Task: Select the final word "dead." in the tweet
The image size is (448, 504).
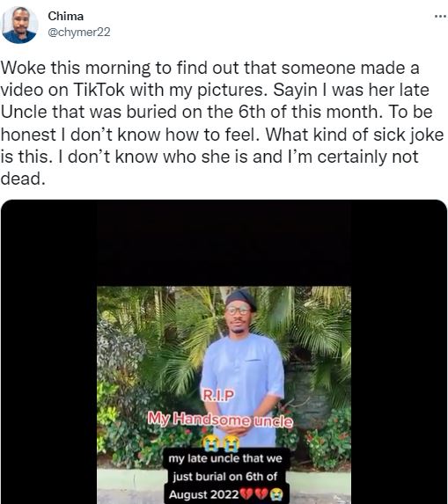Action: click(x=23, y=179)
